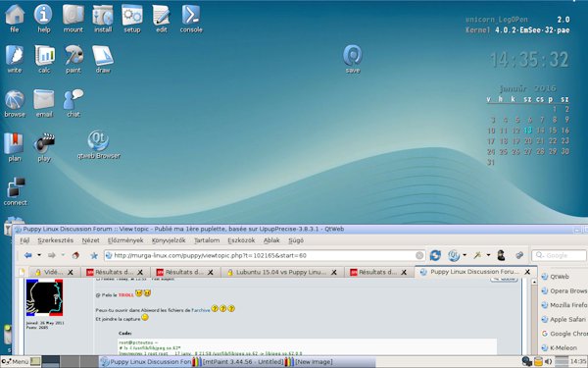Image resolution: width=588 pixels, height=368 pixels.
Task: Select Google Chrome in side list
Action: tap(564, 334)
